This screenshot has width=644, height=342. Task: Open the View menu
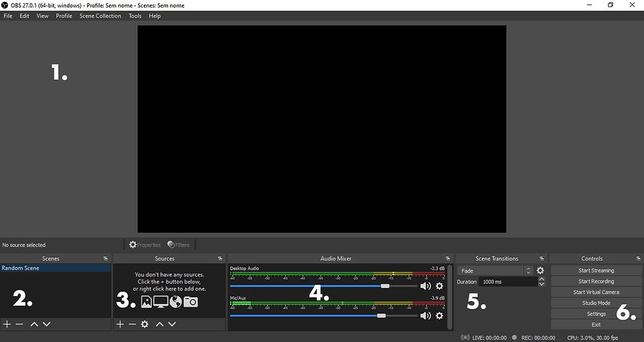click(x=43, y=16)
